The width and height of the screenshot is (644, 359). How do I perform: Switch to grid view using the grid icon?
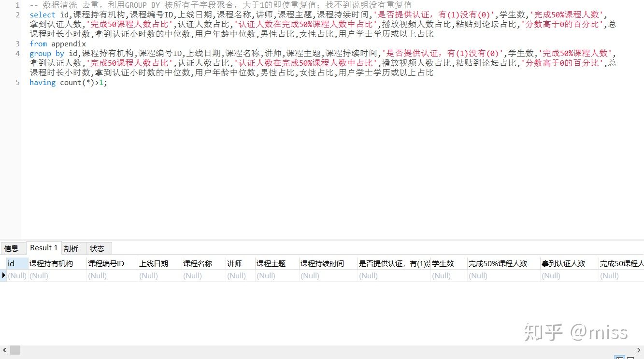coord(621,358)
